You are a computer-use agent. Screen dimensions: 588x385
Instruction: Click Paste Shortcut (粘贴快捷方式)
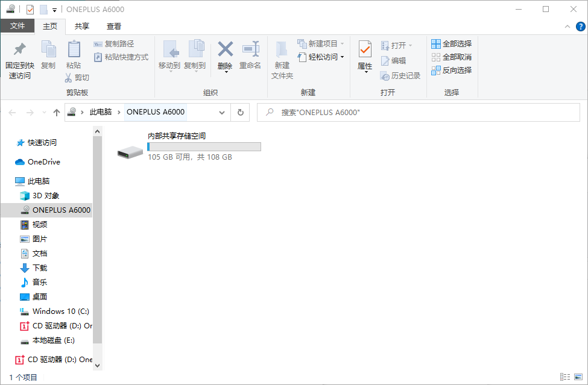[x=121, y=57]
